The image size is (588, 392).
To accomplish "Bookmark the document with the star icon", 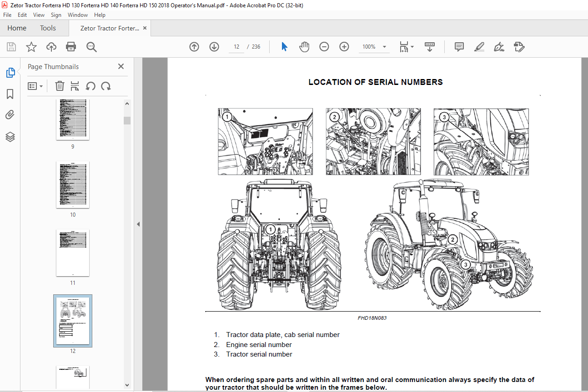I will 31,47.
